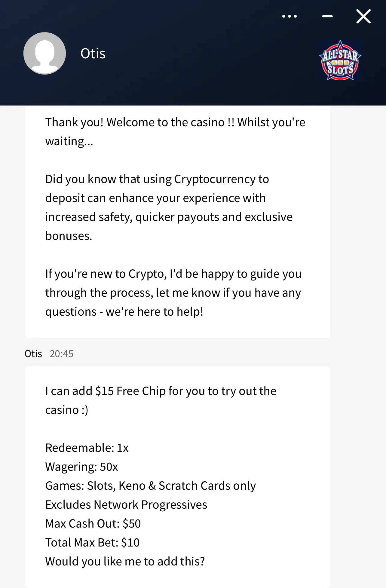Click the All Star Slots logo
The height and width of the screenshot is (588, 386).
point(340,60)
